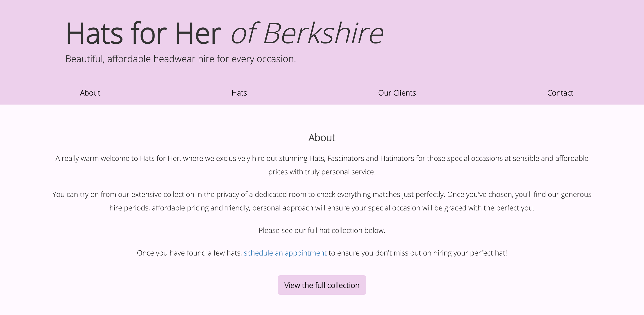
Task: Click the hire periods, affordable pricing line
Action: [x=322, y=208]
